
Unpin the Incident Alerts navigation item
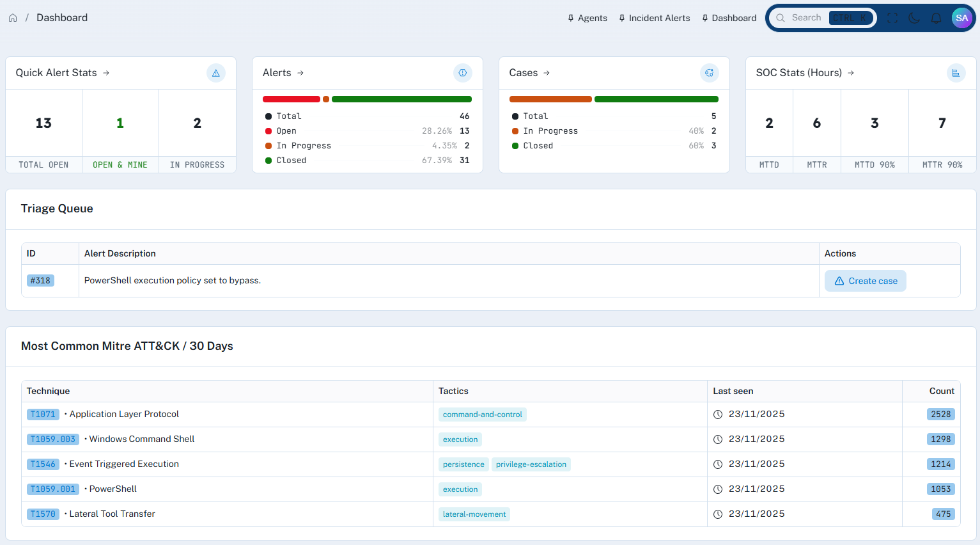tap(621, 18)
